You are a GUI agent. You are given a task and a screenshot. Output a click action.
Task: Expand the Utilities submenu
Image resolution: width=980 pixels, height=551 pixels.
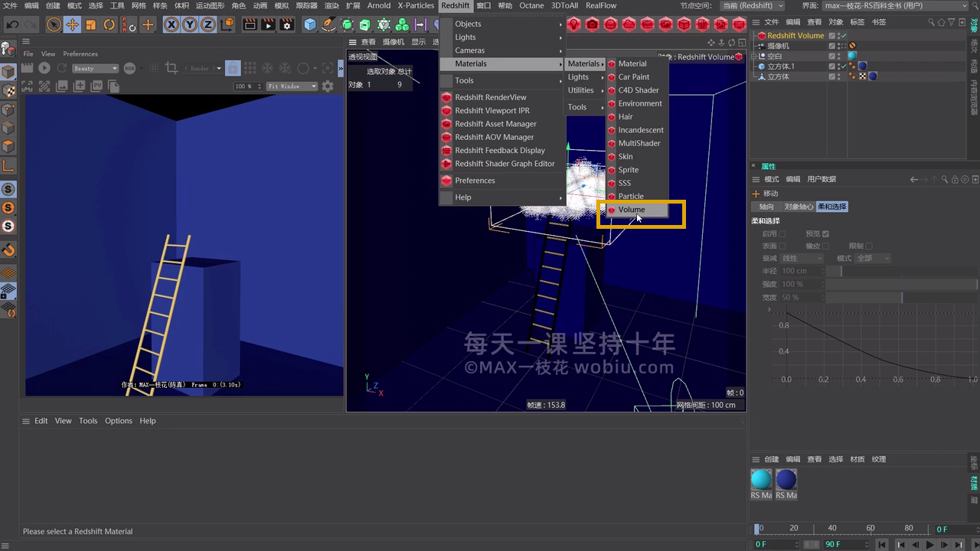584,90
